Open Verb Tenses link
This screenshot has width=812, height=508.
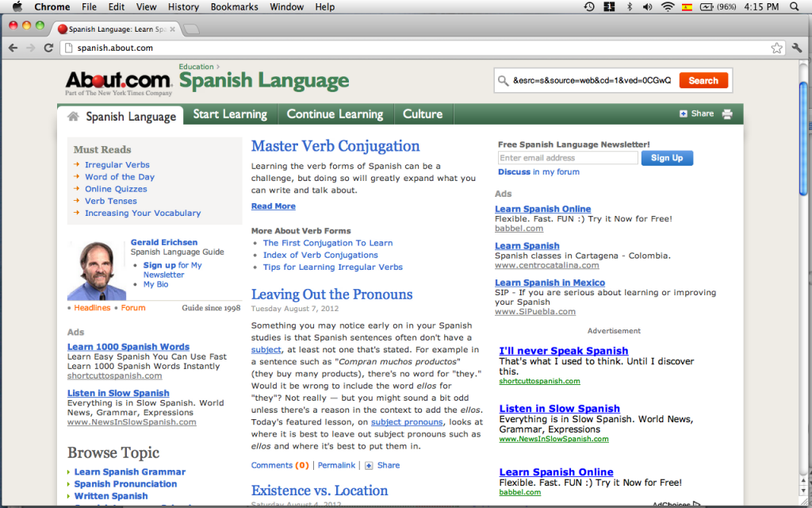pyautogui.click(x=111, y=201)
